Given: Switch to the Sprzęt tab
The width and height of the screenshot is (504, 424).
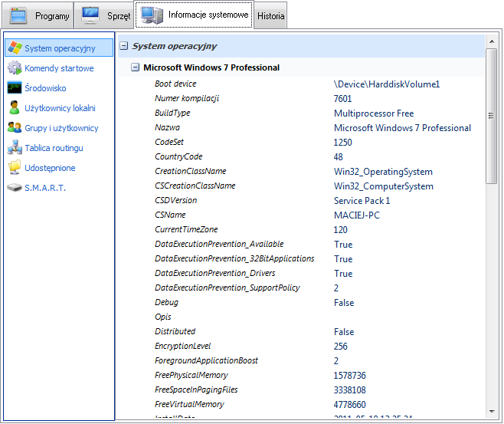Looking at the screenshot, I should (104, 15).
